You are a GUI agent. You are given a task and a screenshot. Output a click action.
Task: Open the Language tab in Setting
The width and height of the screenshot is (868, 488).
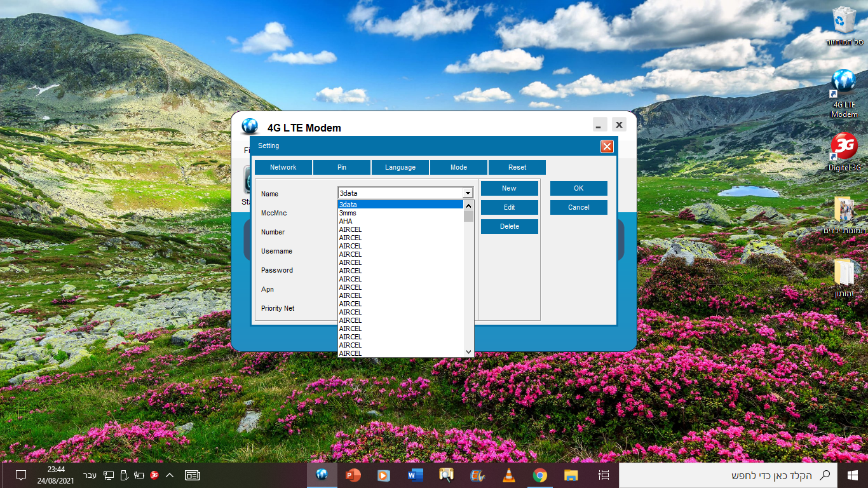coord(400,167)
